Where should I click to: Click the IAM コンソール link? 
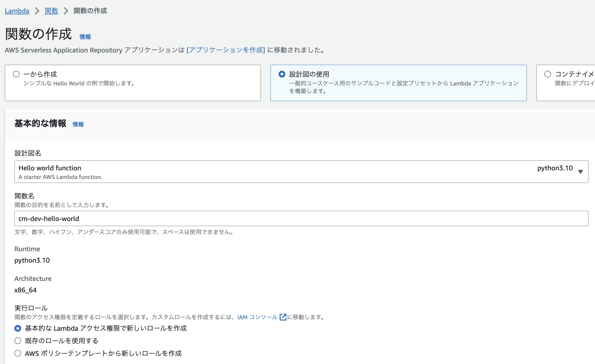point(257,317)
